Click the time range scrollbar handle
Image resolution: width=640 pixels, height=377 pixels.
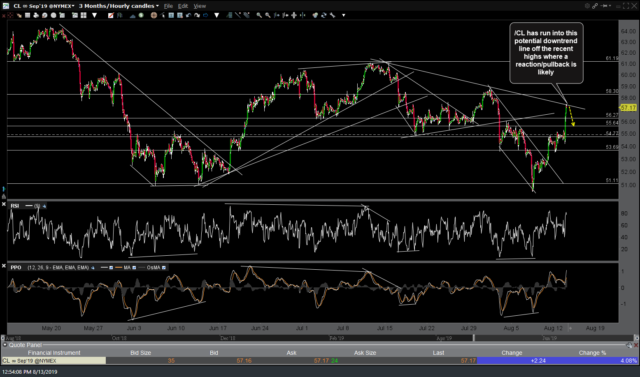473,338
